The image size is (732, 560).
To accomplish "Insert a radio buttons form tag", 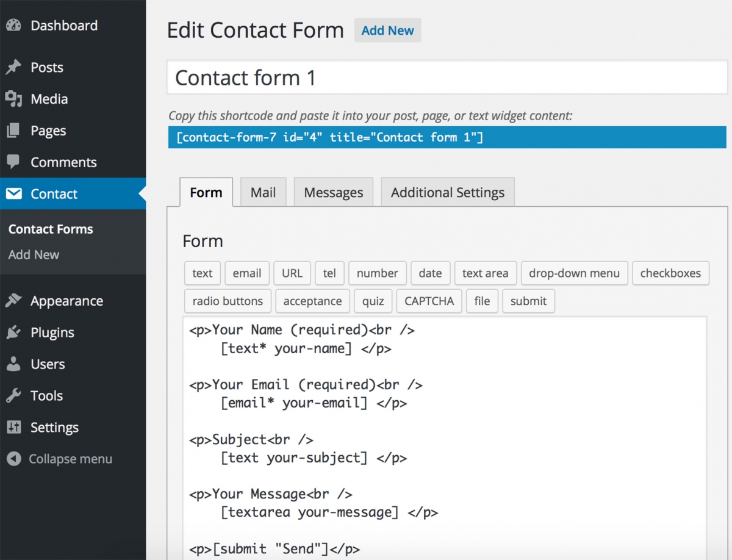I will (x=227, y=301).
